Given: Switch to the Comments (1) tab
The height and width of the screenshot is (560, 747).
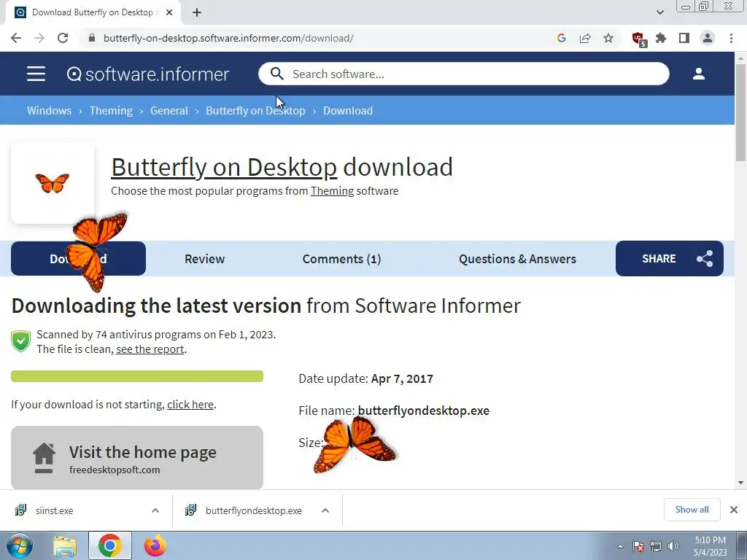Looking at the screenshot, I should (341, 259).
